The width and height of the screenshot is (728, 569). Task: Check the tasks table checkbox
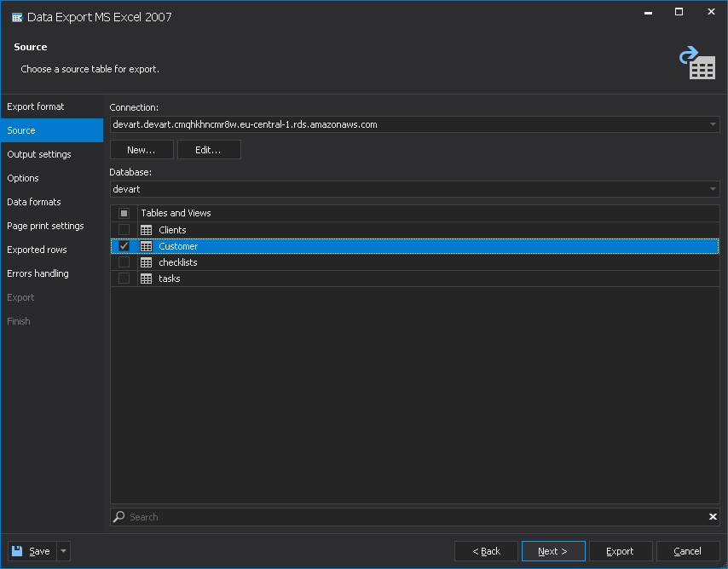click(124, 279)
